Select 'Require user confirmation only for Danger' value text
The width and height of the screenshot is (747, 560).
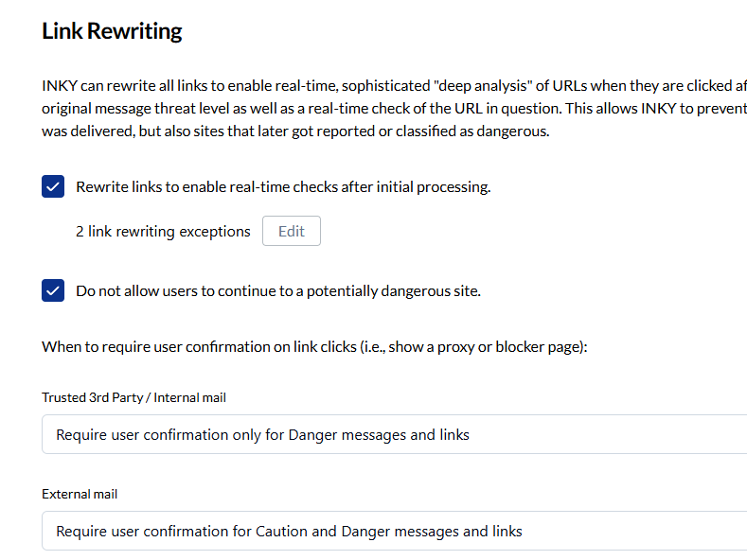[262, 435]
